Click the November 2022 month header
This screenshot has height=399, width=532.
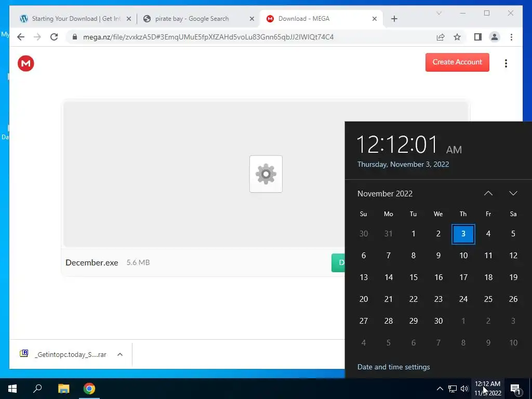click(385, 193)
